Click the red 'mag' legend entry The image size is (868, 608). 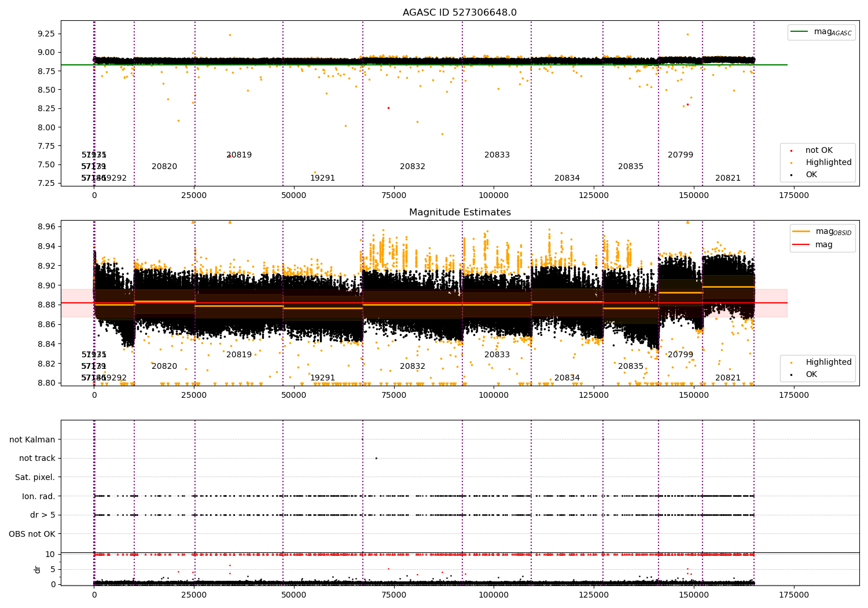[x=814, y=244]
